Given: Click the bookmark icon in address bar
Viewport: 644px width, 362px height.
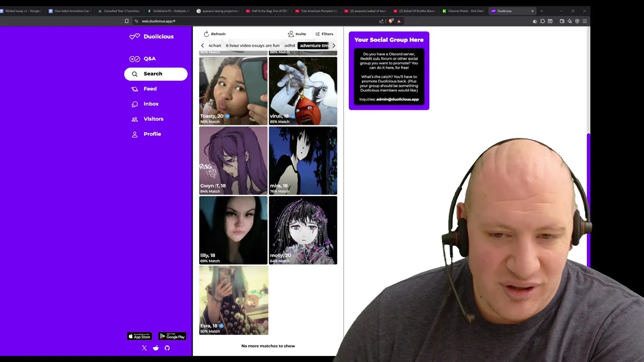Looking at the screenshot, I should point(127,21).
